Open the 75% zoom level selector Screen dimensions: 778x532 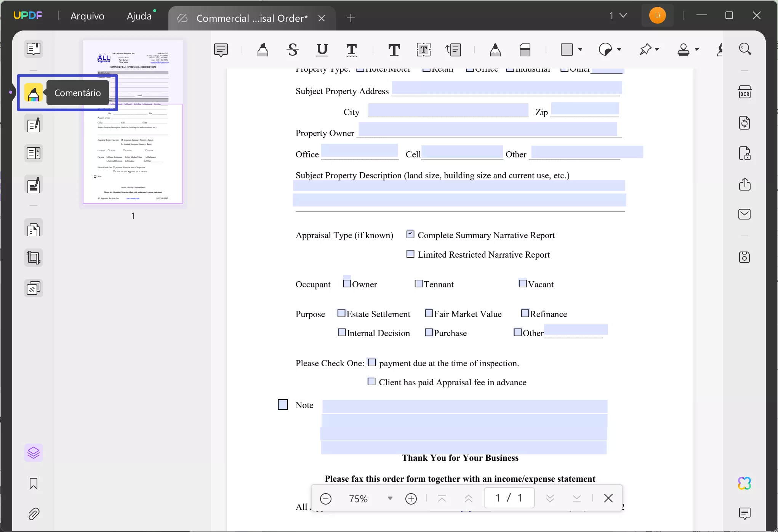tap(389, 498)
